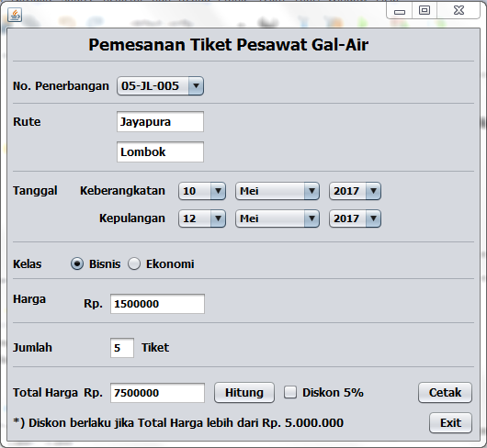Open the Kepulangan year dropdown showing 2017

[x=355, y=218]
